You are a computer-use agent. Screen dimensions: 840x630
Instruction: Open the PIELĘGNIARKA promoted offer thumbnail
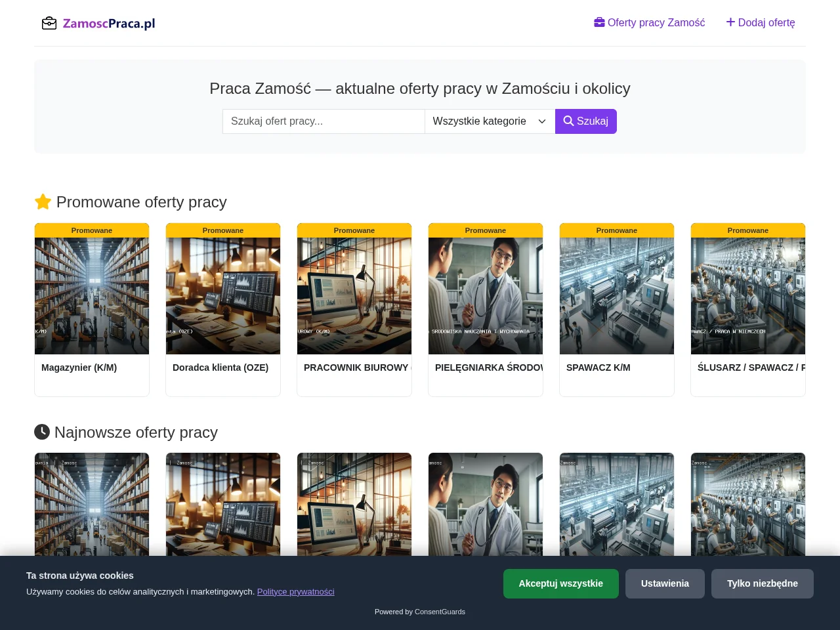point(486,296)
